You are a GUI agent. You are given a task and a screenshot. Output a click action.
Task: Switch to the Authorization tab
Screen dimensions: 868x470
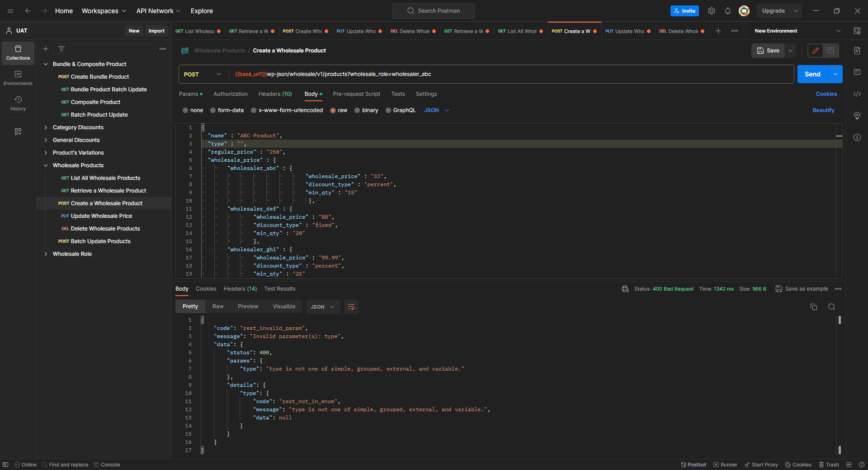(231, 94)
